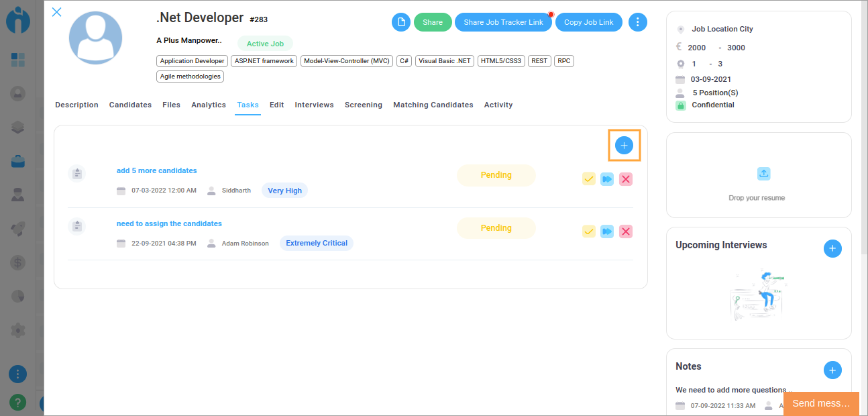
Task: Click forward icon on 'need to assign the candidates' task
Action: pyautogui.click(x=607, y=231)
